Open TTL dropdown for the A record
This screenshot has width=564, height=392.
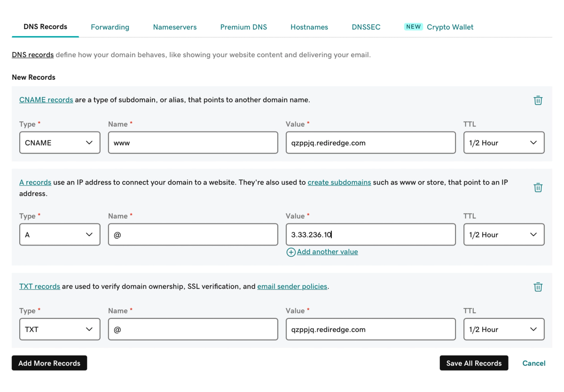[504, 235]
